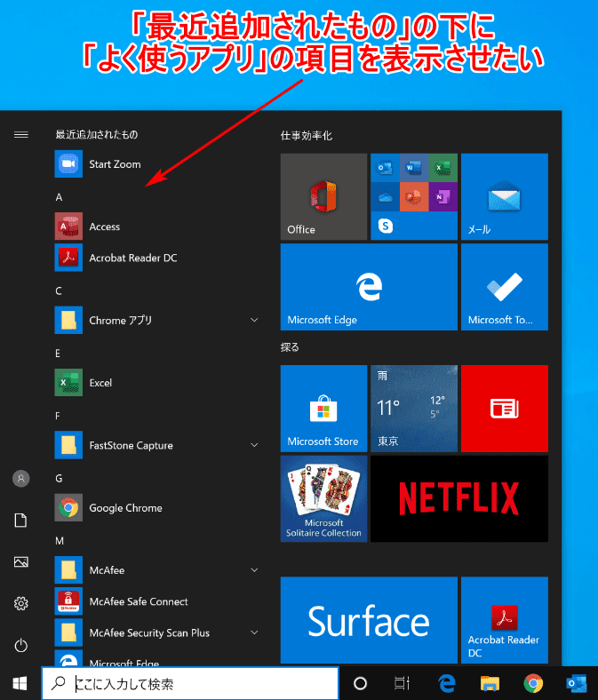This screenshot has width=598, height=700.
Task: Open Edge from the taskbar
Action: click(447, 683)
